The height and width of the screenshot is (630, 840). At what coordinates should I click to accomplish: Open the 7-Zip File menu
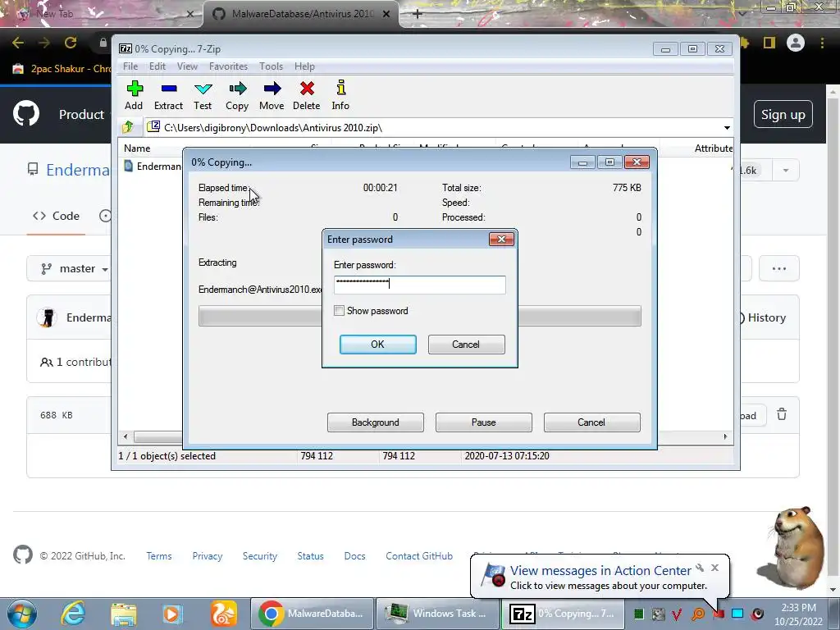[130, 66]
